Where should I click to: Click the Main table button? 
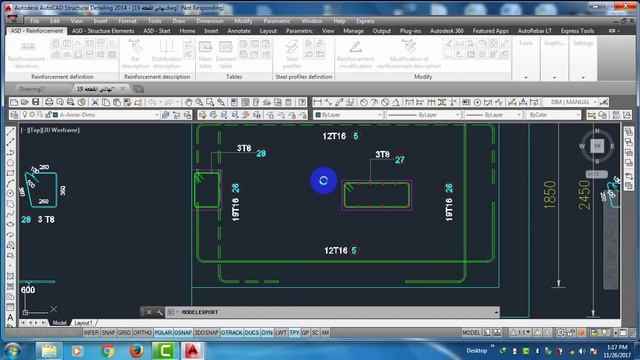coord(205,54)
